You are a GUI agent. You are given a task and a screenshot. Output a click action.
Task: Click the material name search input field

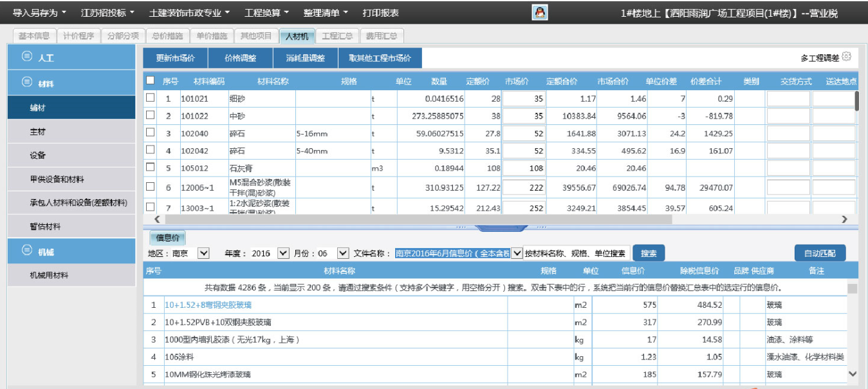(577, 253)
